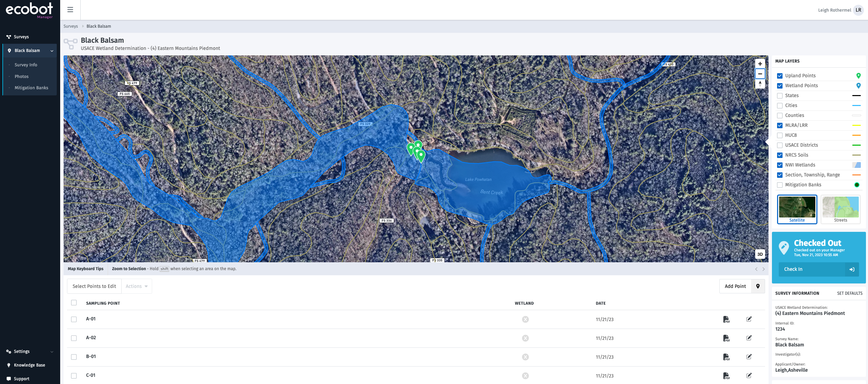Edit sampling point B-01

(x=749, y=357)
